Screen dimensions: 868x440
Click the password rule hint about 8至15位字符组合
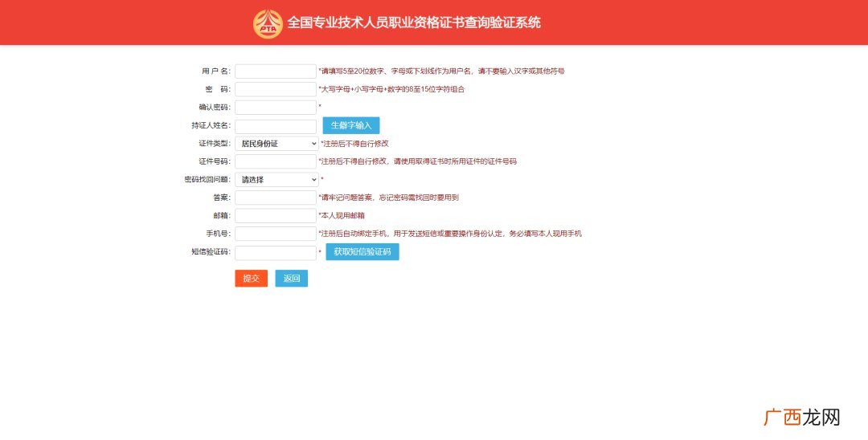pos(391,89)
